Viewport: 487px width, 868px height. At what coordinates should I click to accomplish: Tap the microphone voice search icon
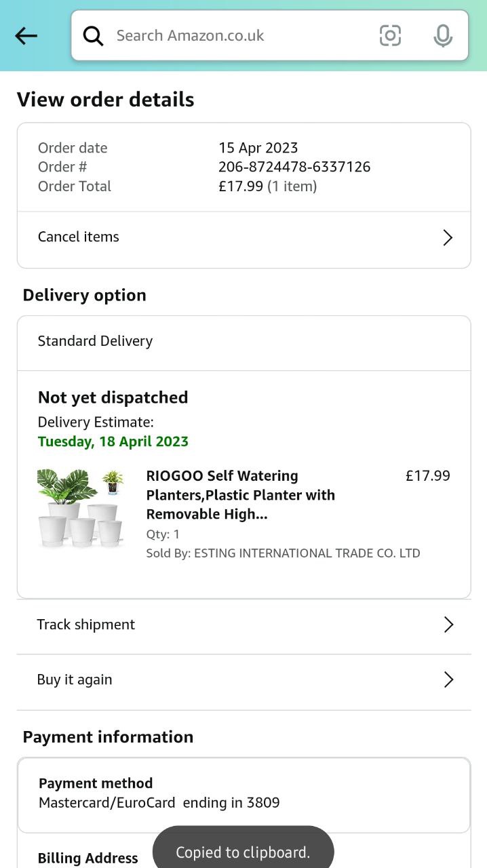pos(443,36)
